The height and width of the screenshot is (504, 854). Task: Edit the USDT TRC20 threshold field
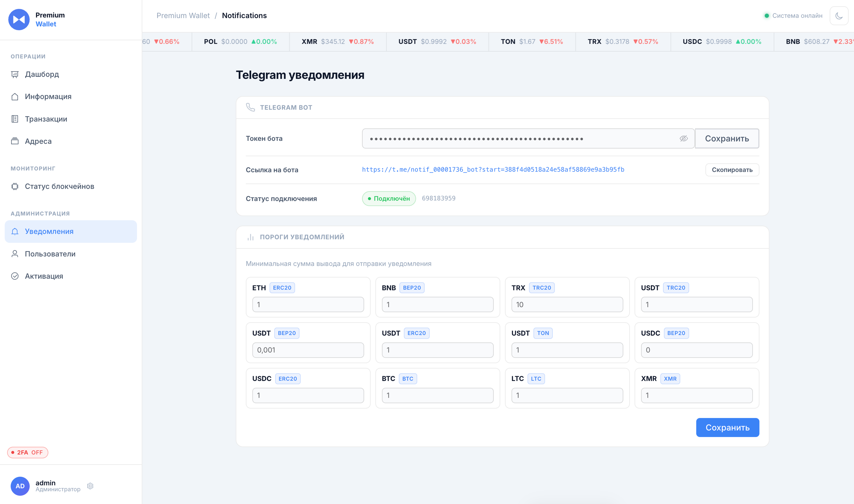pyautogui.click(x=696, y=305)
